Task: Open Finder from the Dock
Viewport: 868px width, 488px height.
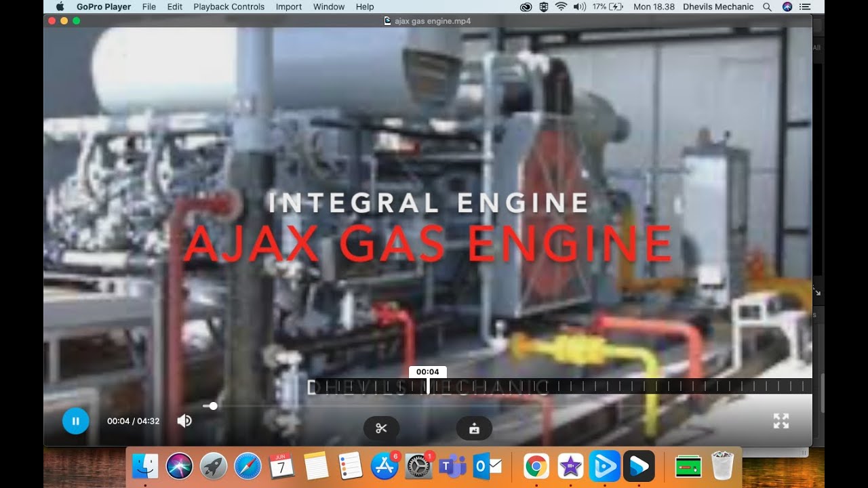Action: (x=145, y=466)
